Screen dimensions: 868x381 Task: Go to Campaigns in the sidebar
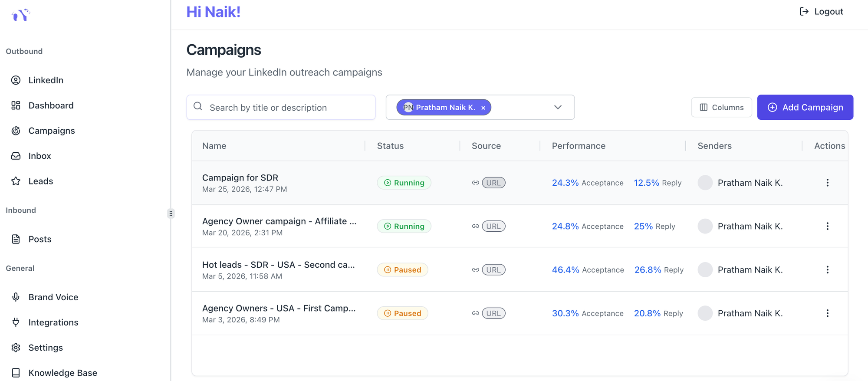click(x=51, y=131)
